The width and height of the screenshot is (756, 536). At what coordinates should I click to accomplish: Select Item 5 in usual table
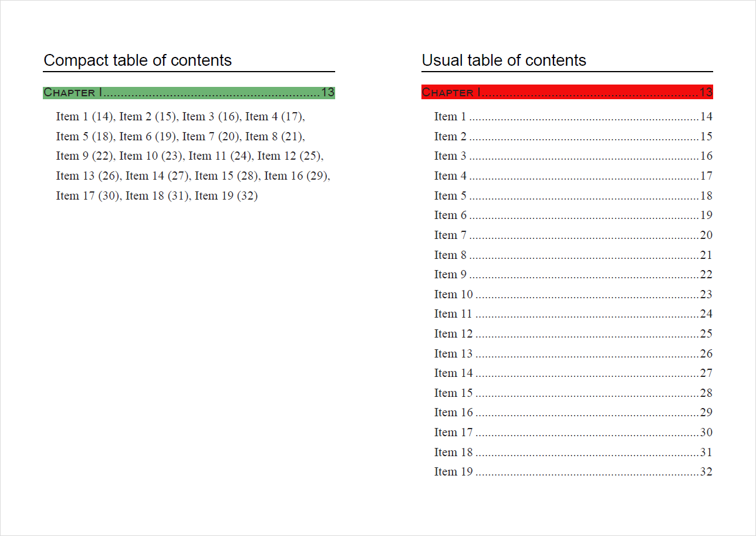pos(573,195)
